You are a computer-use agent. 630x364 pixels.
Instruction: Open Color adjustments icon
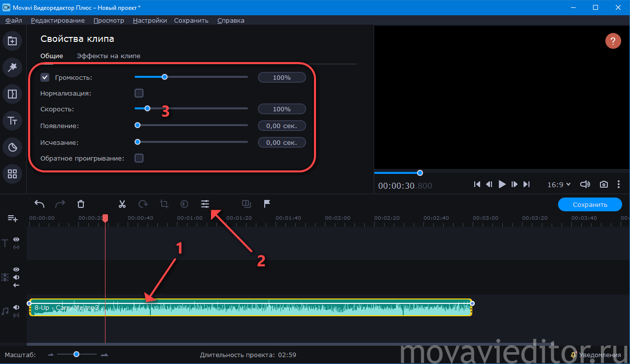click(184, 204)
